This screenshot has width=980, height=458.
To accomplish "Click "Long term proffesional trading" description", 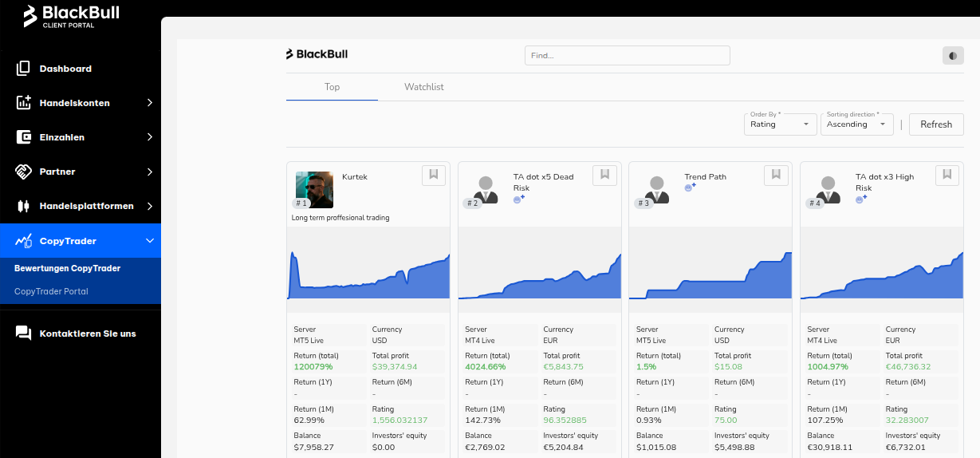I will coord(340,218).
